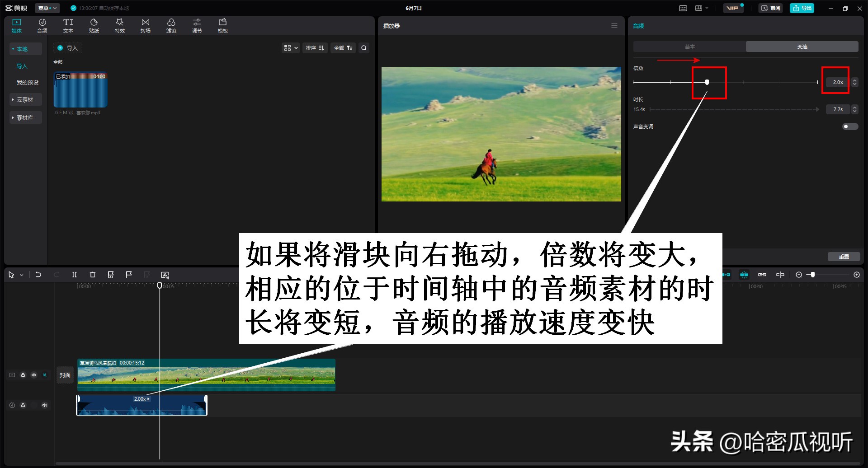The height and width of the screenshot is (468, 868).
Task: Open the 全部 filter dropdown in media panel
Action: point(343,48)
